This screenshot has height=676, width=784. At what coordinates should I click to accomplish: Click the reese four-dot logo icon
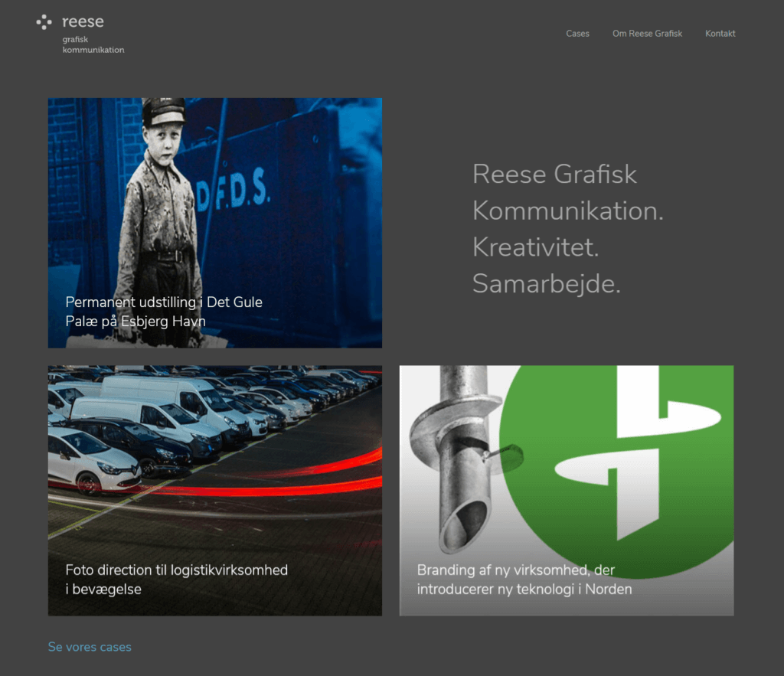point(44,22)
